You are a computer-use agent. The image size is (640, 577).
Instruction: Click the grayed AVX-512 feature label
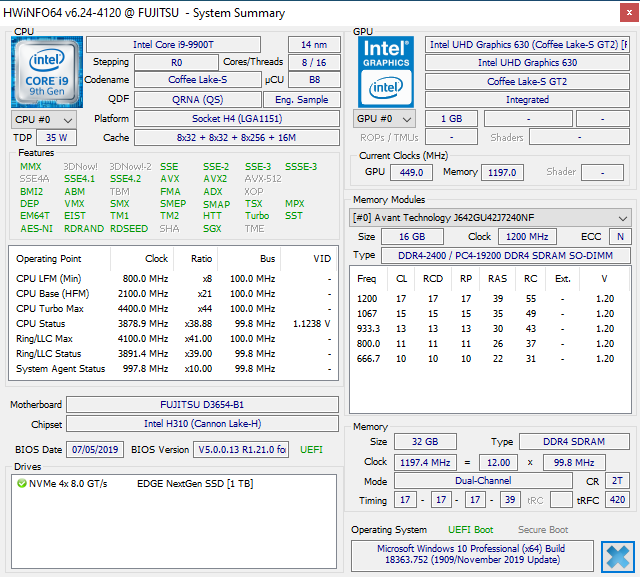(x=263, y=179)
